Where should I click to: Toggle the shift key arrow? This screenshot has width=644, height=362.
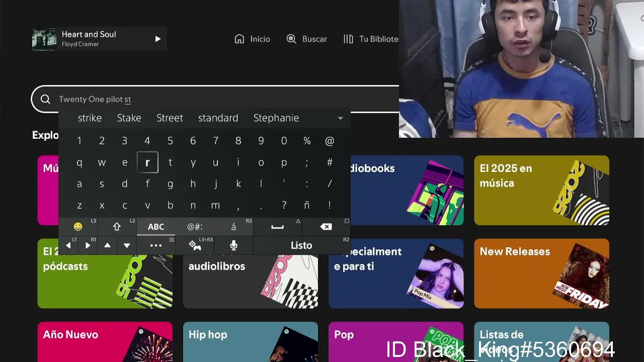tap(117, 227)
